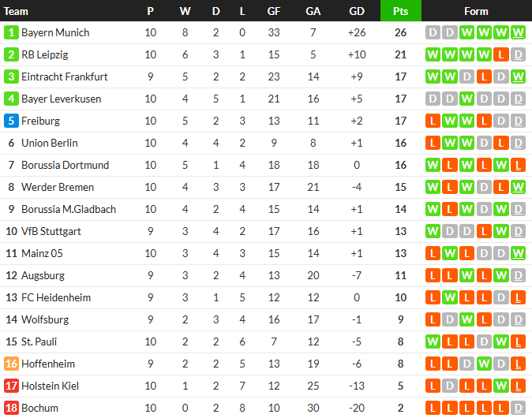Go to the Werder Bremen team page
The width and height of the screenshot is (532, 418).
pos(58,188)
